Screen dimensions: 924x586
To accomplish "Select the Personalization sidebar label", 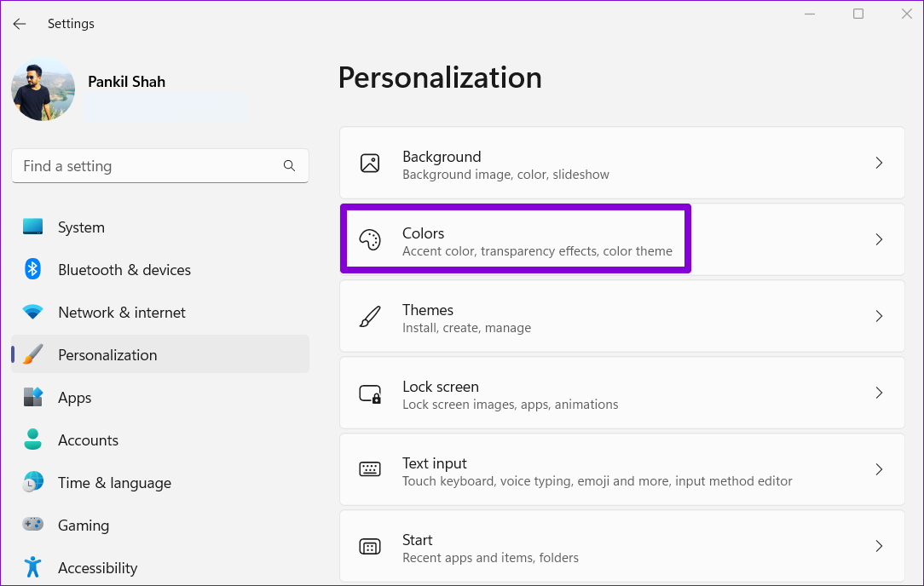I will 108,355.
